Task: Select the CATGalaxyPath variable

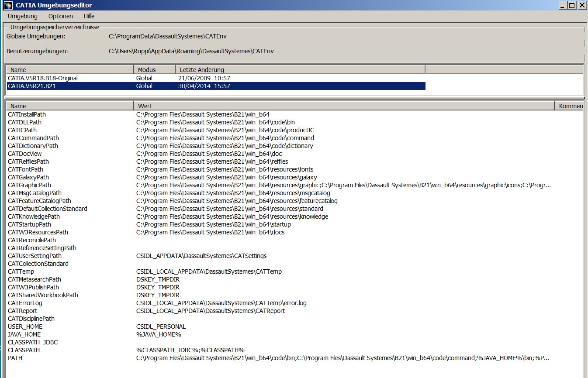Action: pyautogui.click(x=28, y=177)
